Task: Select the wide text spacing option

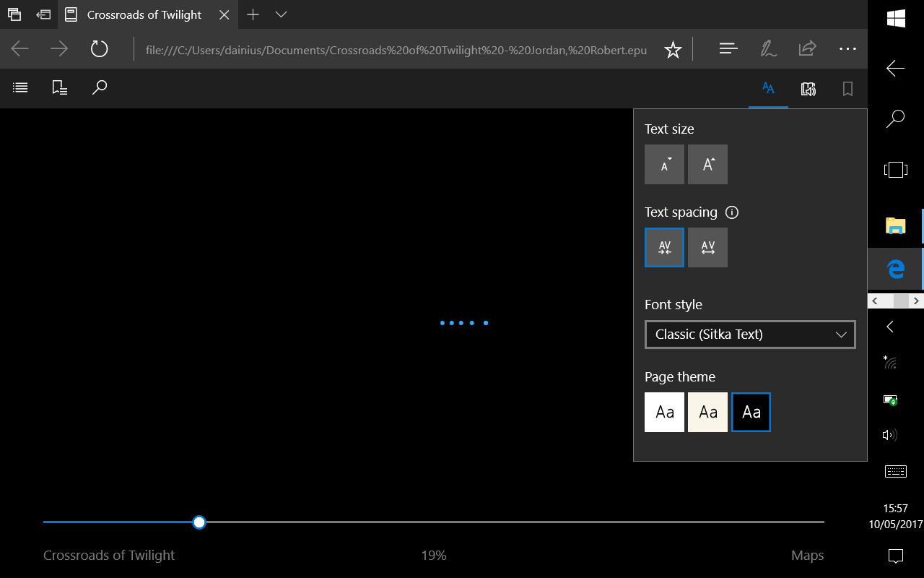Action: coord(707,248)
